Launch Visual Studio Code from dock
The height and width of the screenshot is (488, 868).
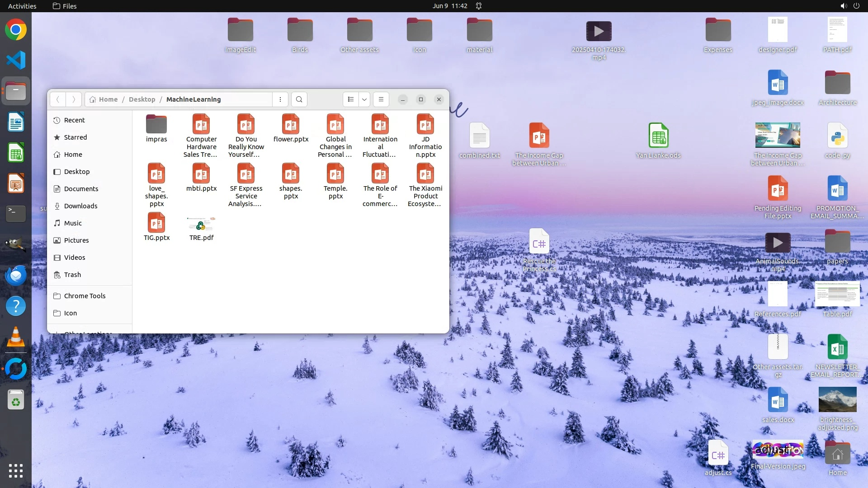click(16, 60)
